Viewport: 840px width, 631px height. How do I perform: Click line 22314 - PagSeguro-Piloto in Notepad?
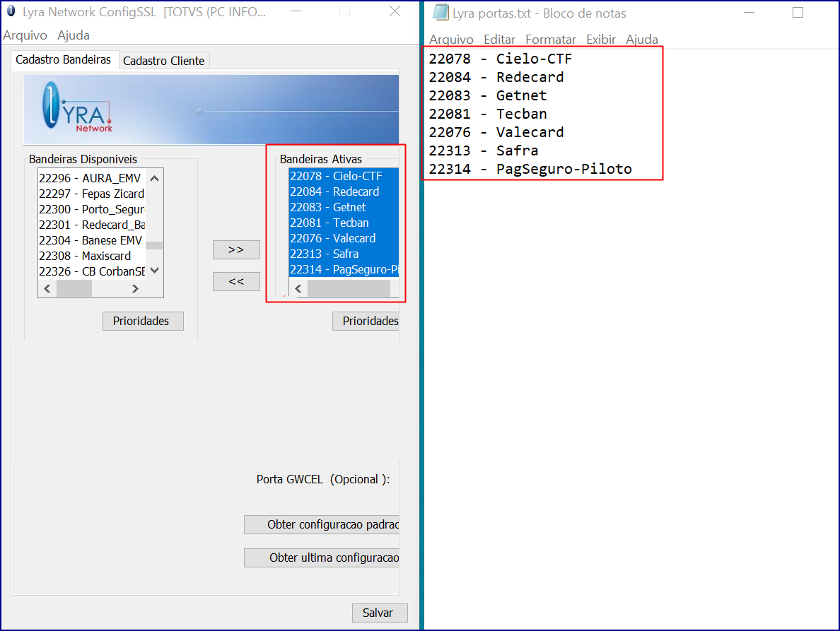530,169
